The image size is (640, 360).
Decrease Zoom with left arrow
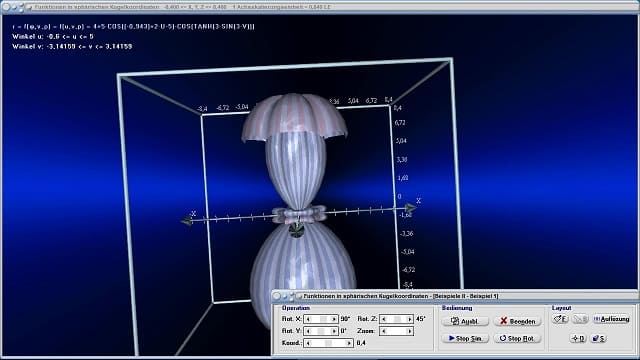[x=384, y=331]
